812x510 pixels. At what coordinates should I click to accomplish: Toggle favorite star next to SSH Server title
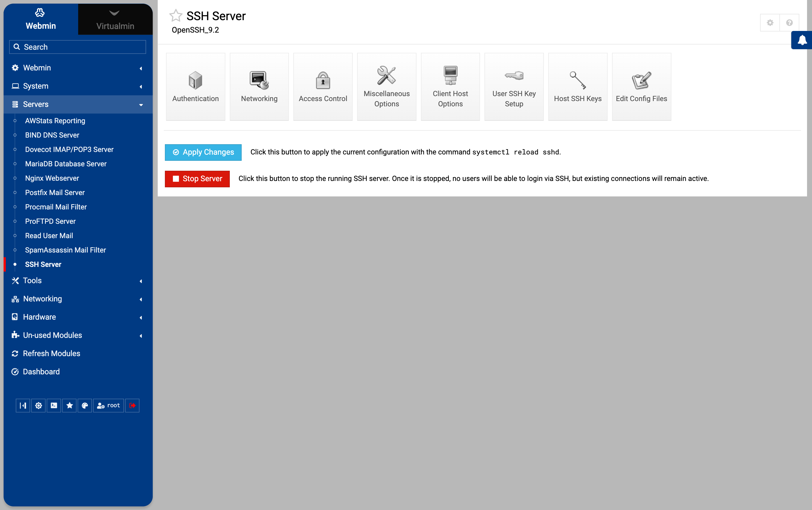175,15
